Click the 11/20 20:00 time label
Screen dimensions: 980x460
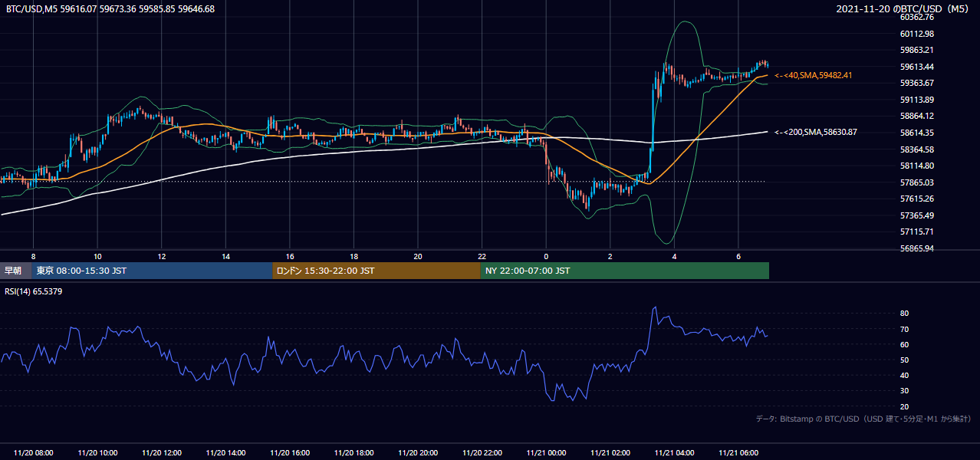coord(418,453)
